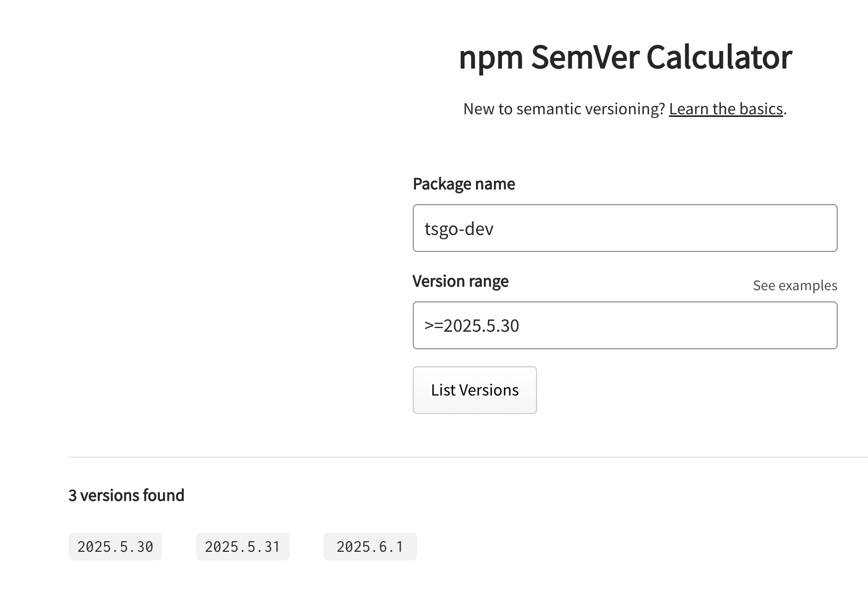Click the Version range field label
The width and height of the screenshot is (868, 589).
click(x=461, y=281)
